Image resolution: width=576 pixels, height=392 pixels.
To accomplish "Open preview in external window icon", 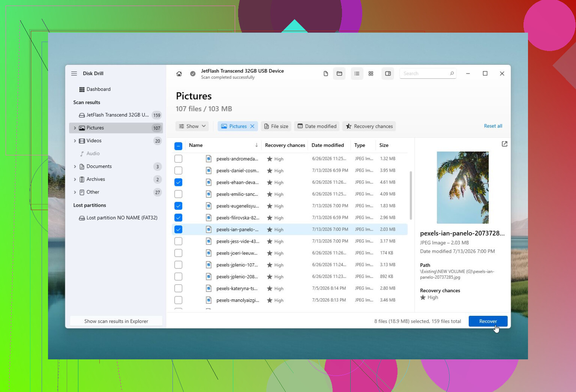I will tap(504, 144).
